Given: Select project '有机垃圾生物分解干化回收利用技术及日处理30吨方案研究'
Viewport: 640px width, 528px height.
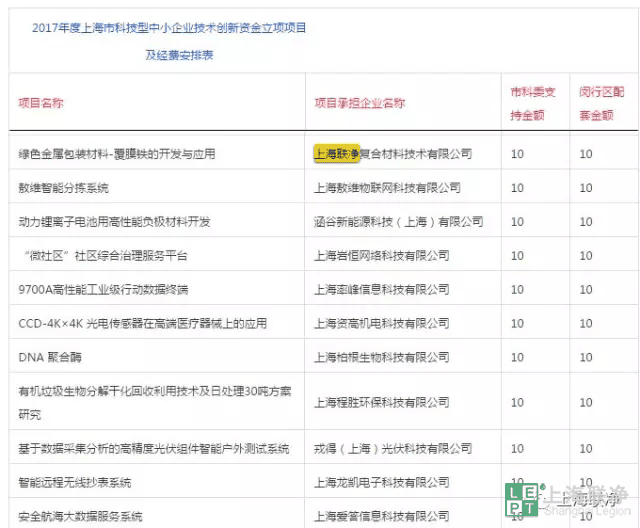Looking at the screenshot, I should coord(155,403).
